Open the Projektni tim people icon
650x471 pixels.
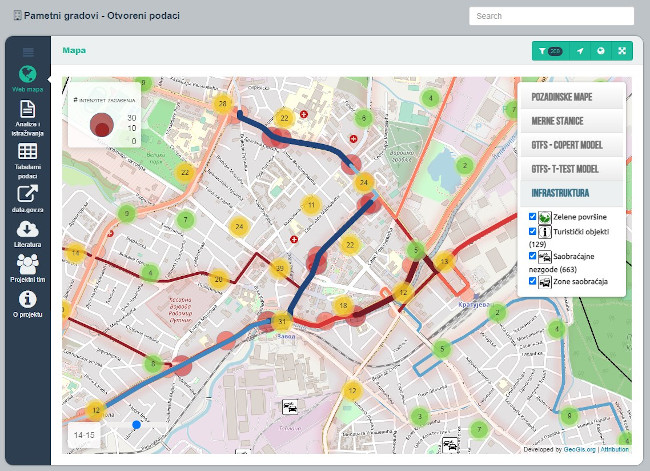pyautogui.click(x=28, y=263)
